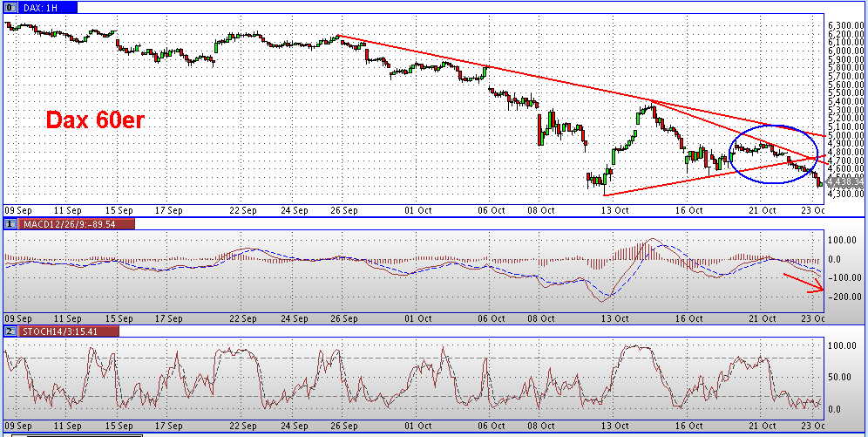Click 17 Sep on the STOCH panel date axis
The image size is (868, 437).
(169, 427)
